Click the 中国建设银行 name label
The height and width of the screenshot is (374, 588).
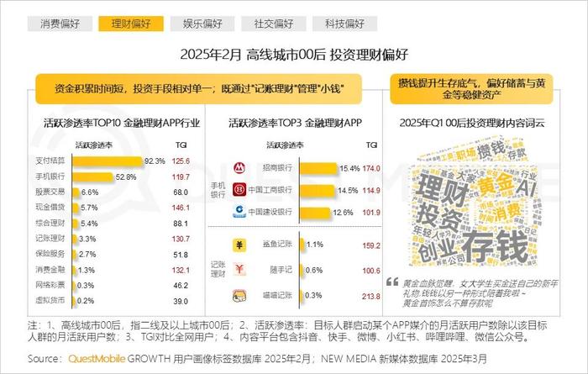[x=270, y=212]
